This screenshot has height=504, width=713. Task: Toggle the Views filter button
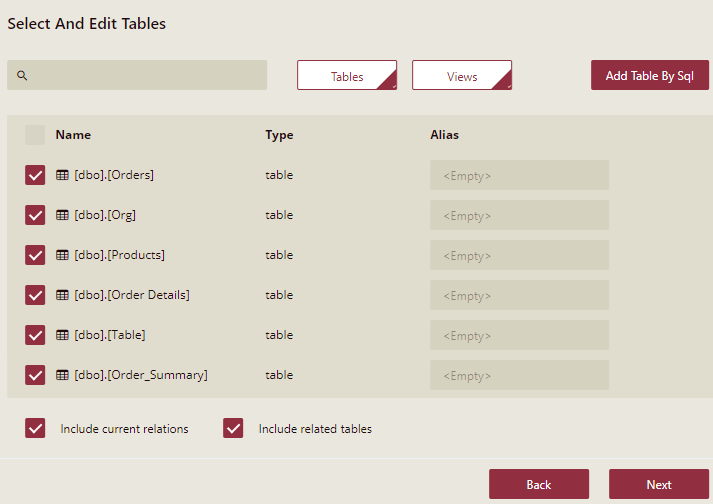(462, 75)
